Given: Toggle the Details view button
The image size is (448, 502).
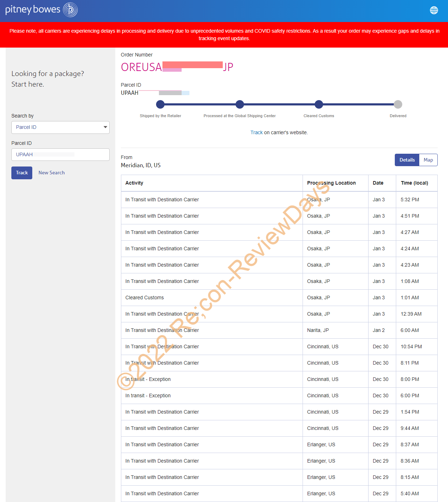Looking at the screenshot, I should pyautogui.click(x=406, y=160).
